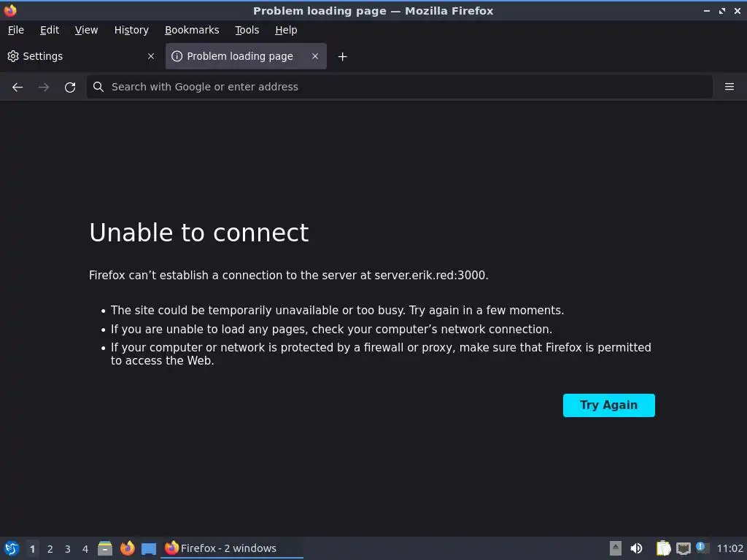Click the bullet about network connection check
This screenshot has width=747, height=560.
click(x=332, y=330)
